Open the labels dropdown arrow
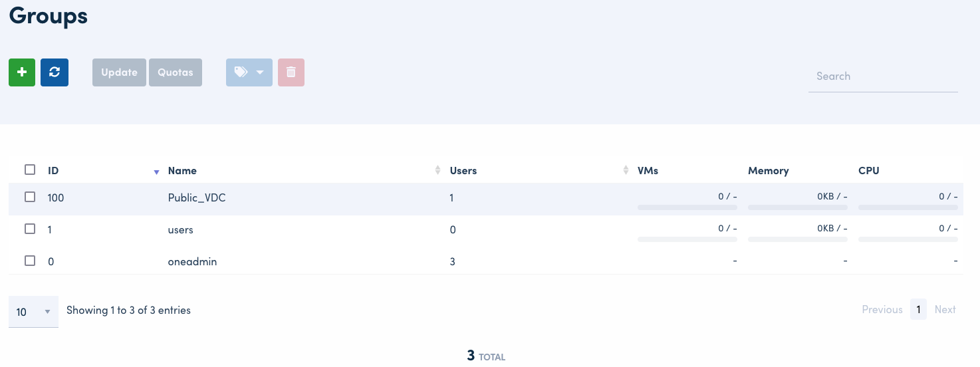Viewport: 980px width, 367px height. (260, 72)
